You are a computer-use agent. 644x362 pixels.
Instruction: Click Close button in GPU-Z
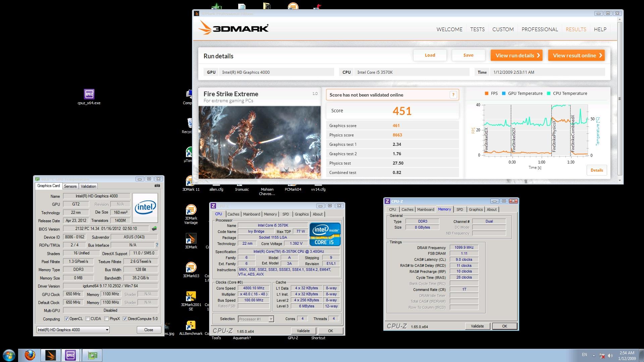pos(149,330)
